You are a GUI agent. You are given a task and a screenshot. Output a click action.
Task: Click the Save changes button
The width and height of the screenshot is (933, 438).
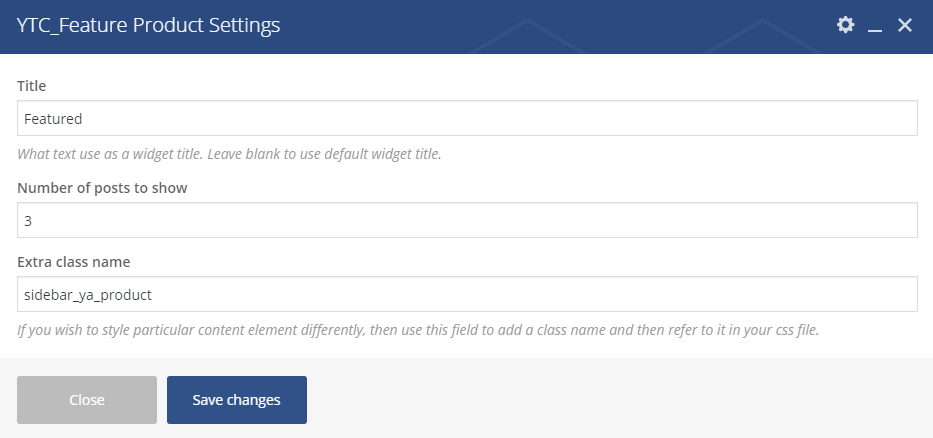point(237,400)
